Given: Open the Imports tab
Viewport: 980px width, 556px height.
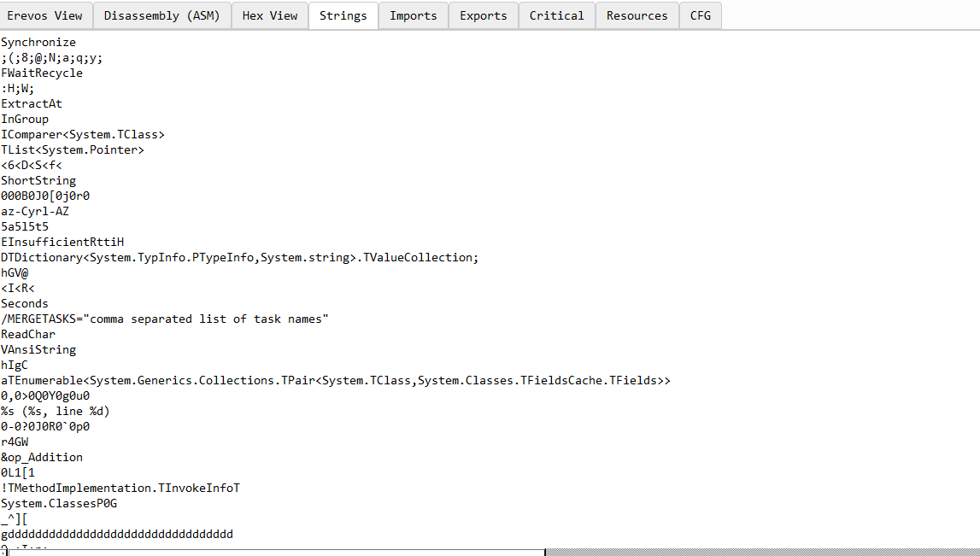Looking at the screenshot, I should click(x=413, y=15).
